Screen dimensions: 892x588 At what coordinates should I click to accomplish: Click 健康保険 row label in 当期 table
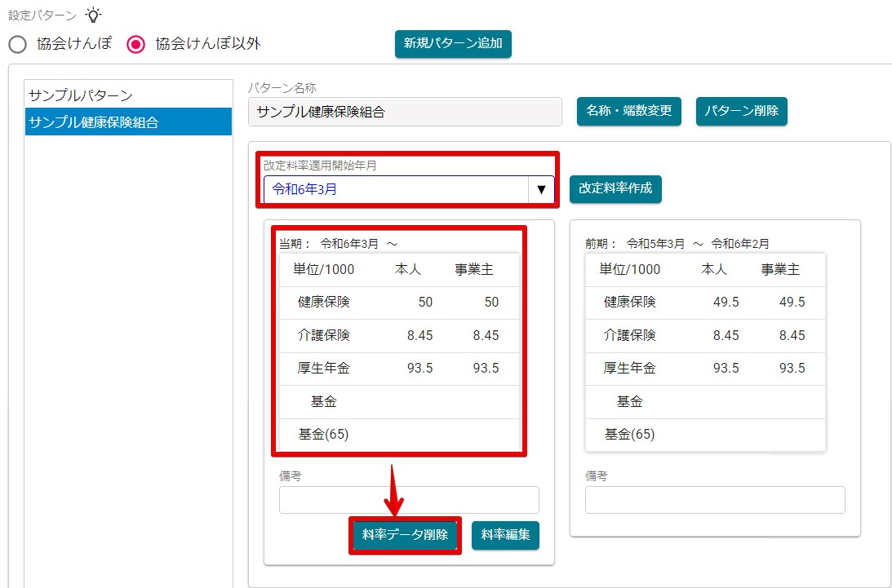coord(324,302)
